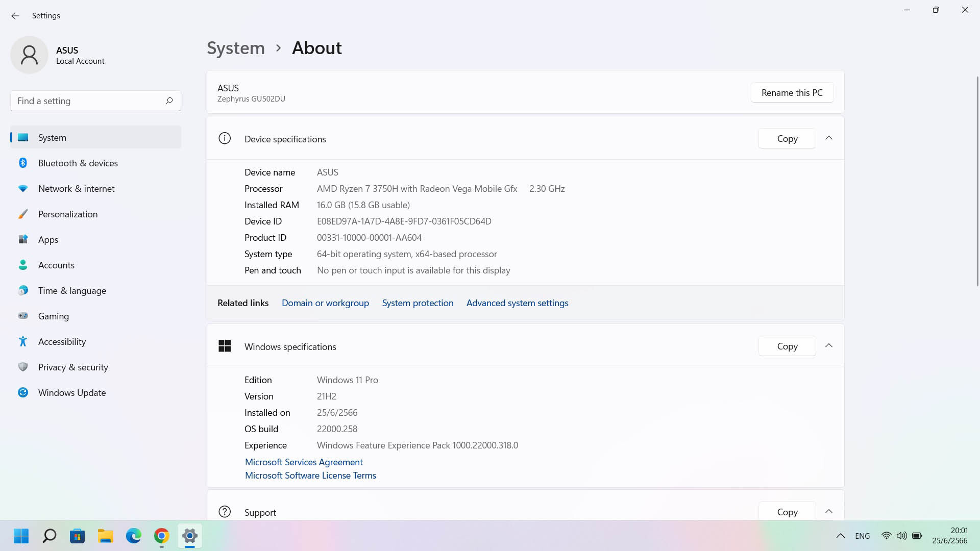Copy the Windows specifications
980x551 pixels.
[x=787, y=346]
